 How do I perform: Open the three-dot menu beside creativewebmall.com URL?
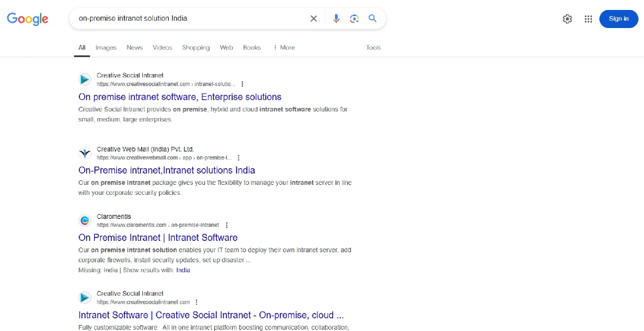(x=239, y=157)
